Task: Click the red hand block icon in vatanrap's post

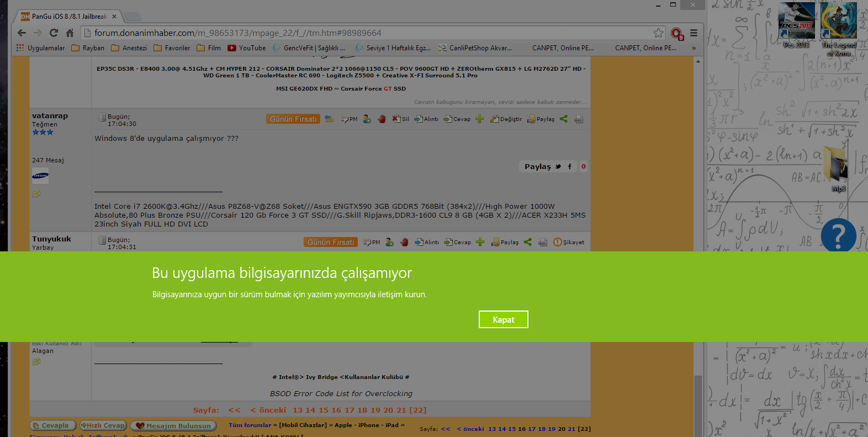Action: click(x=382, y=119)
